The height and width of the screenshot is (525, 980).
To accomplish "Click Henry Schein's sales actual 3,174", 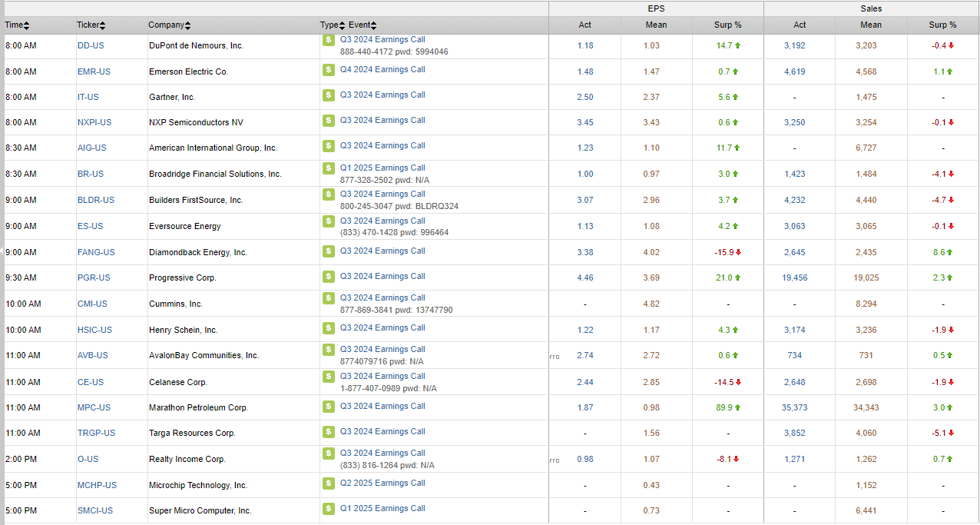I will point(795,330).
